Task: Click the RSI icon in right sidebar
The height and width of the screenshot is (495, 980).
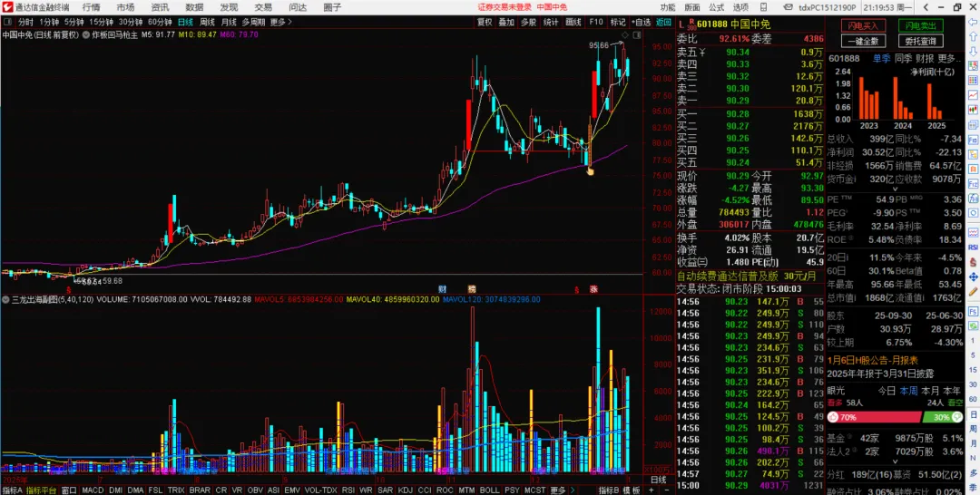Action: click(x=973, y=247)
